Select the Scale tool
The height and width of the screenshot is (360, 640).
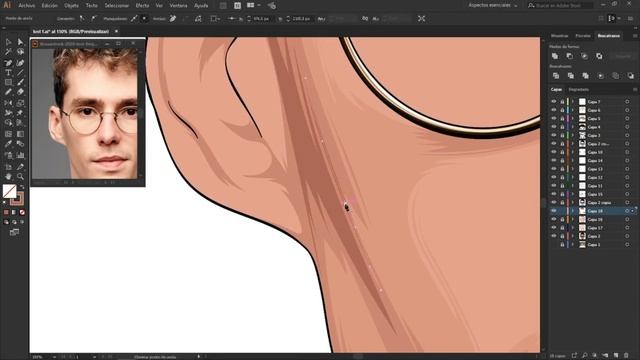(20, 103)
